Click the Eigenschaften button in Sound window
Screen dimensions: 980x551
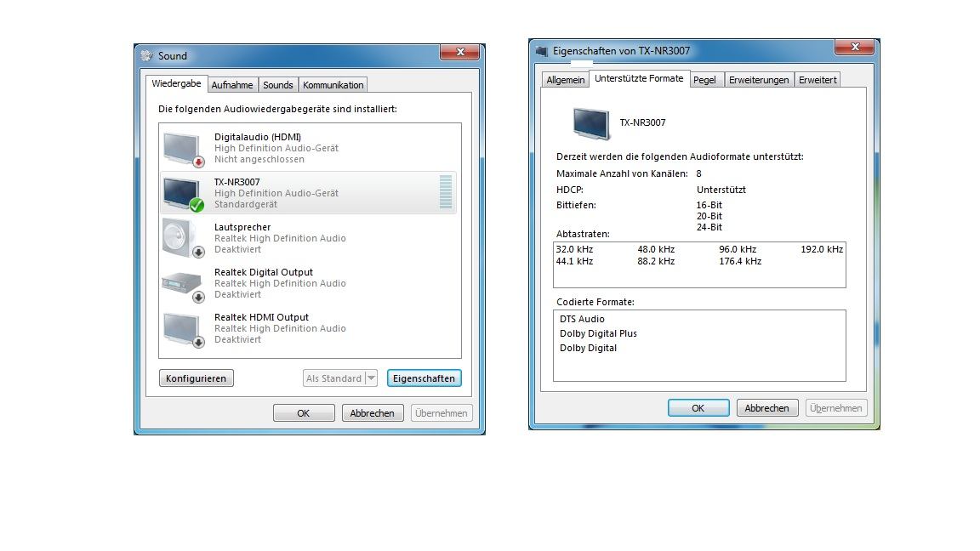point(424,378)
